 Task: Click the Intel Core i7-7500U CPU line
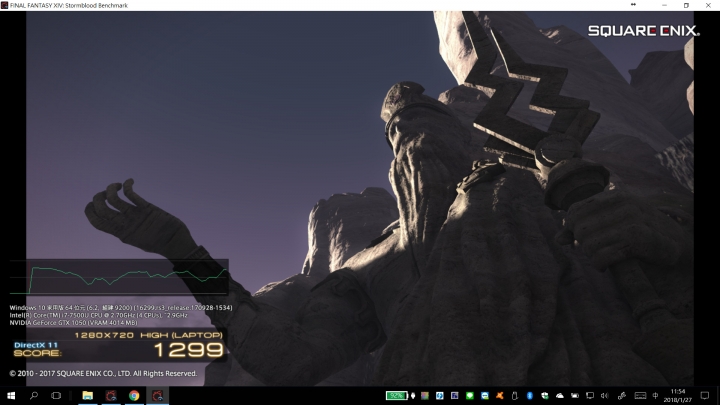(x=98, y=315)
